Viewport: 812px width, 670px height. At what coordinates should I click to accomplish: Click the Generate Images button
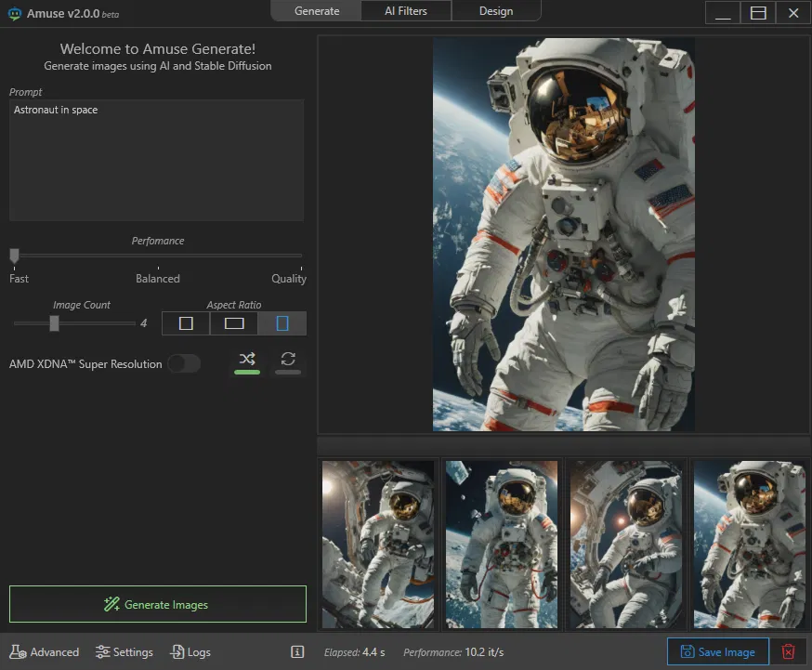[x=158, y=604]
